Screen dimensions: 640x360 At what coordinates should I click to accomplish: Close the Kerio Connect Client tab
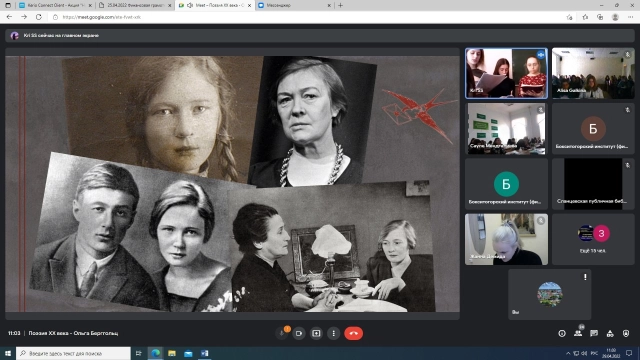pyautogui.click(x=90, y=5)
